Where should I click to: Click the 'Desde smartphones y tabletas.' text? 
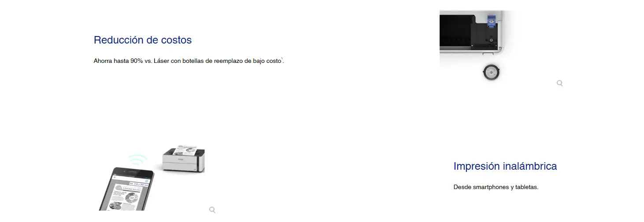(x=496, y=187)
